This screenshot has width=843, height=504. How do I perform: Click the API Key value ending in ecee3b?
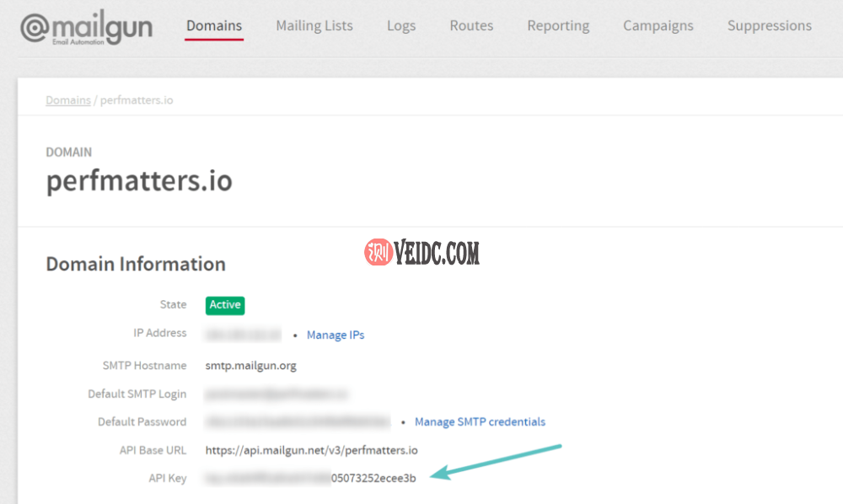pyautogui.click(x=310, y=478)
